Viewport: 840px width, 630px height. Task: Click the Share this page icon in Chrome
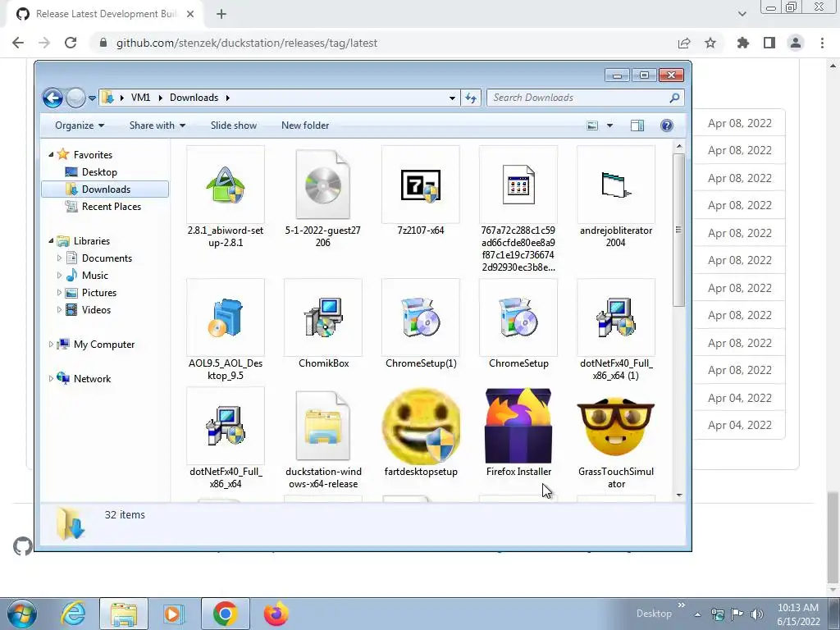(684, 43)
